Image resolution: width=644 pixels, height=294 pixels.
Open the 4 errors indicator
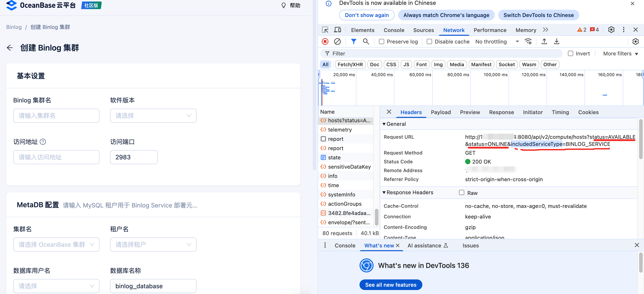pos(594,30)
